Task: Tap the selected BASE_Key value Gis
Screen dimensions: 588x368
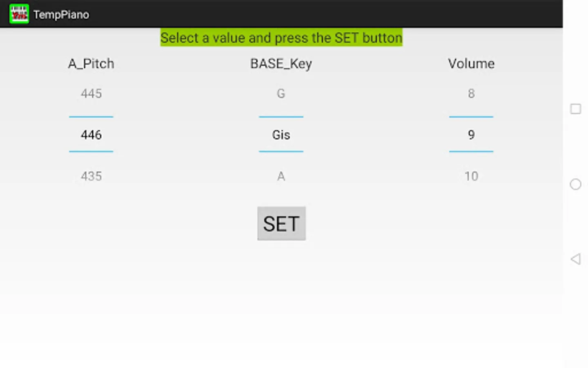Action: pyautogui.click(x=281, y=135)
